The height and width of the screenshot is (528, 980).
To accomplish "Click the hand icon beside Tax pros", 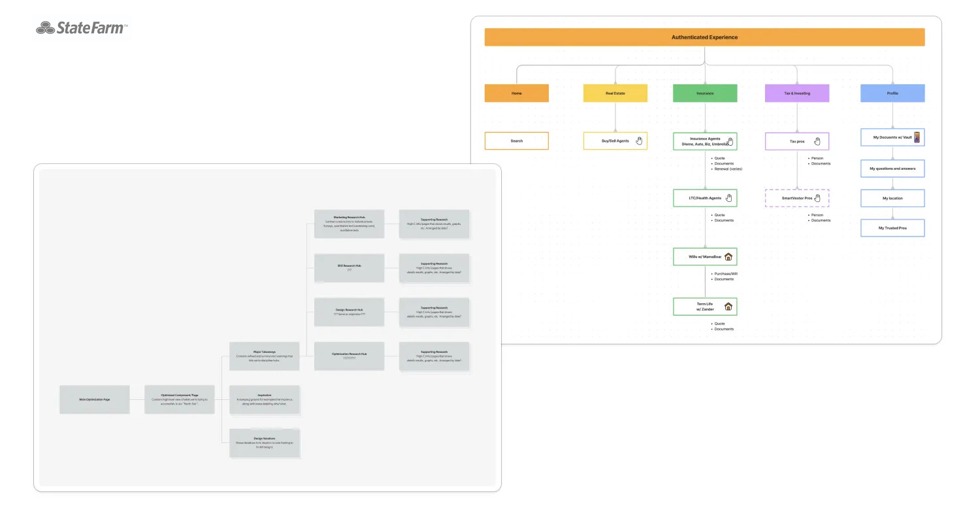I will click(x=817, y=140).
